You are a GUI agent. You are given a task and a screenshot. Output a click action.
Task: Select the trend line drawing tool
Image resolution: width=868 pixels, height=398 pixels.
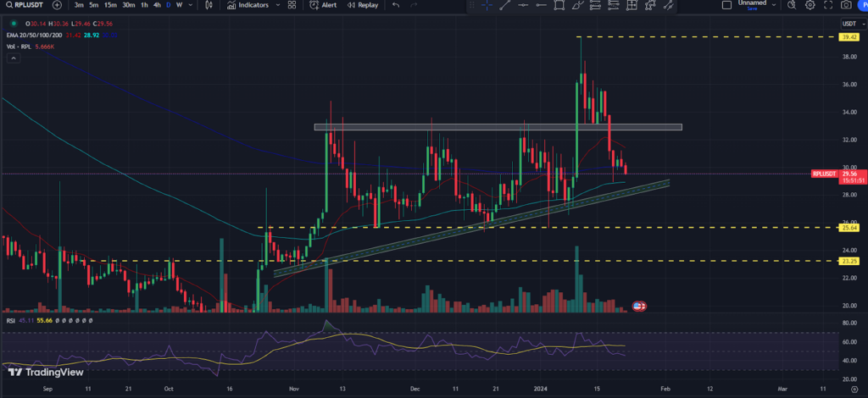(x=505, y=5)
